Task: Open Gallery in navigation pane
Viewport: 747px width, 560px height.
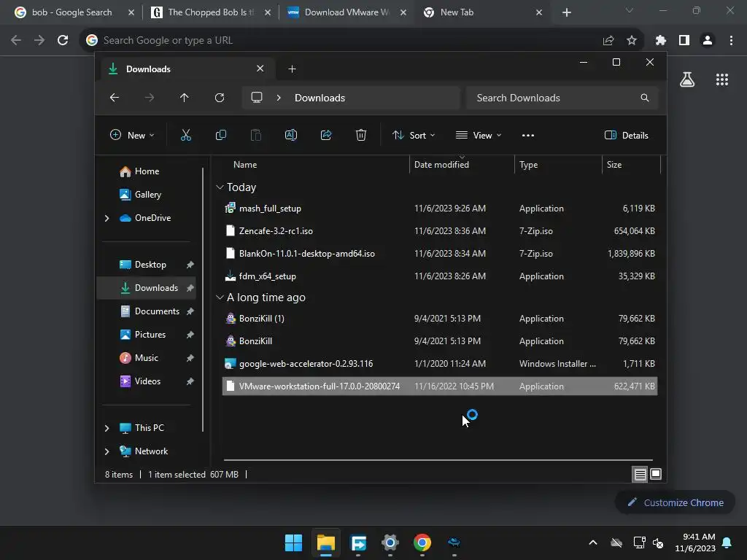Action: tap(148, 195)
